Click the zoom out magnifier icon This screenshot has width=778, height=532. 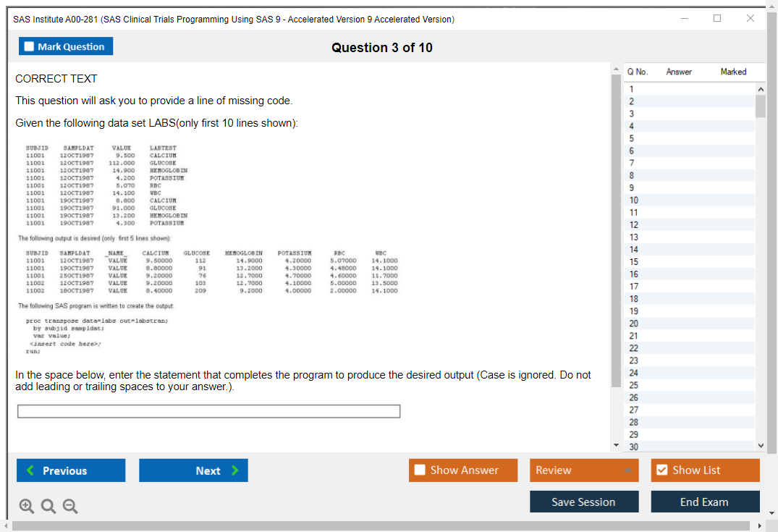tap(69, 507)
